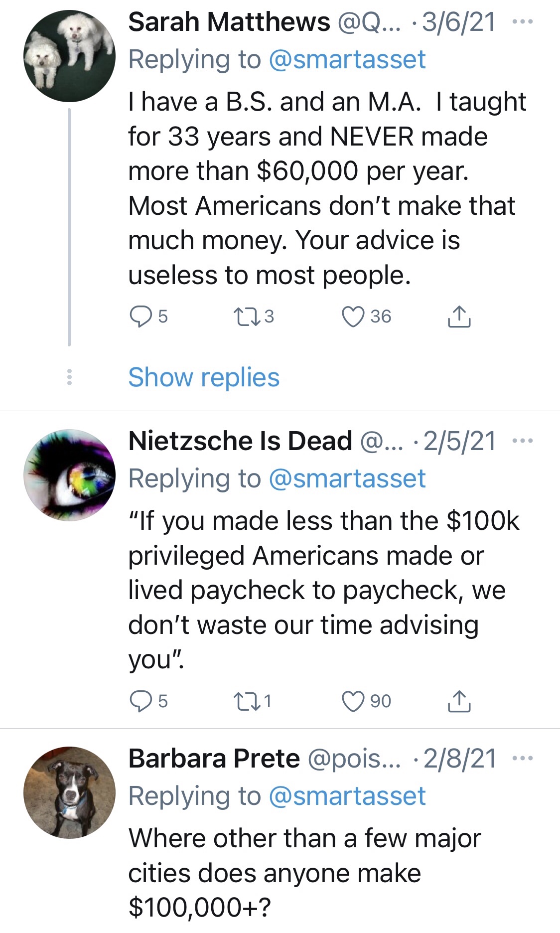Viewport: 560px width, 933px height.
Task: Retweet Nietzsche Is Dead's tweet
Action: (247, 701)
